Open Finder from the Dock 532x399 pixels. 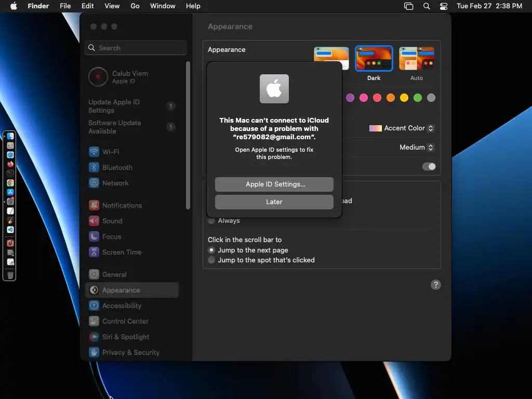point(10,136)
